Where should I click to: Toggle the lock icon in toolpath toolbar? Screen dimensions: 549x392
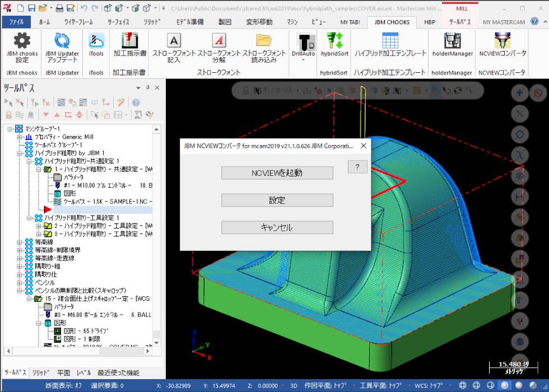coord(8,115)
